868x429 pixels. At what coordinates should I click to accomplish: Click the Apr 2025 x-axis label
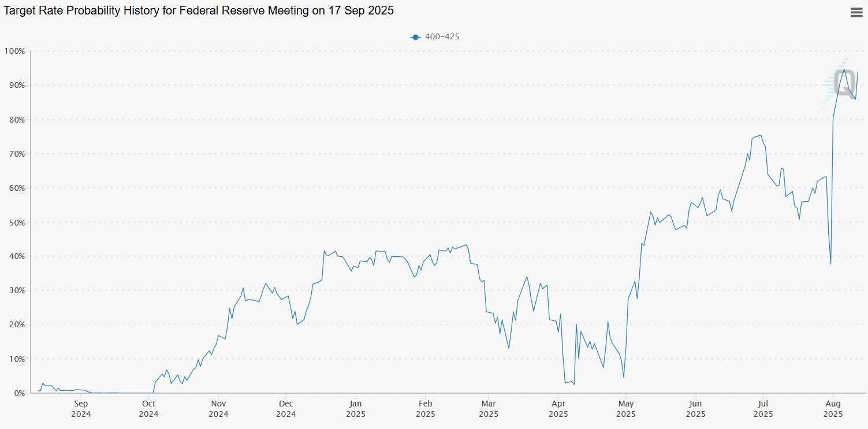558,409
